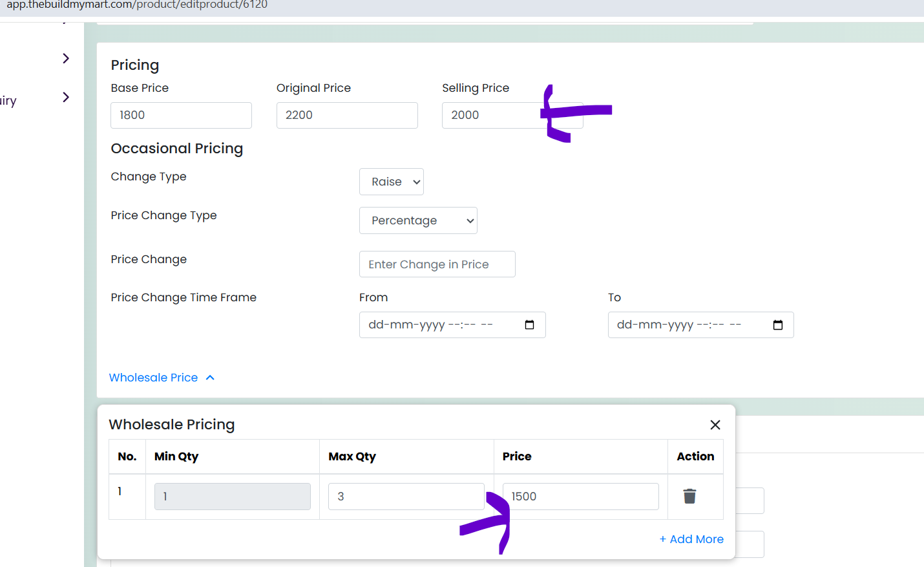Click the 'Price Change Time Frame' label
The width and height of the screenshot is (924, 567).
coord(184,297)
